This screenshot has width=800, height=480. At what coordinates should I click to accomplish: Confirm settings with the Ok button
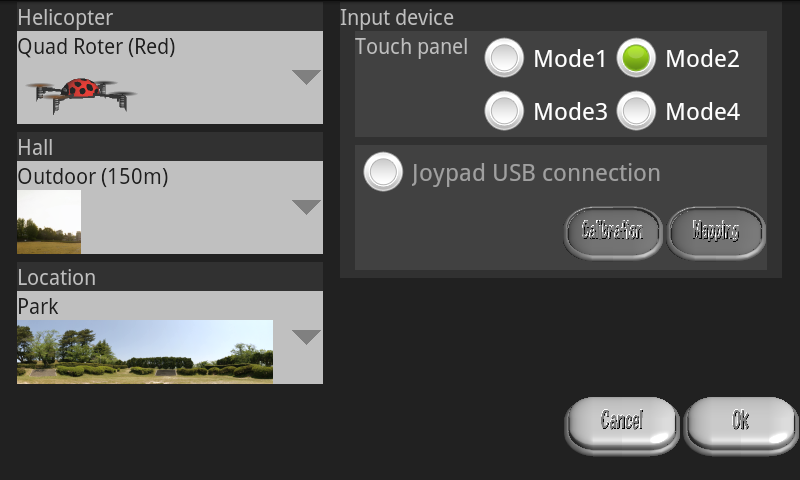(x=740, y=420)
